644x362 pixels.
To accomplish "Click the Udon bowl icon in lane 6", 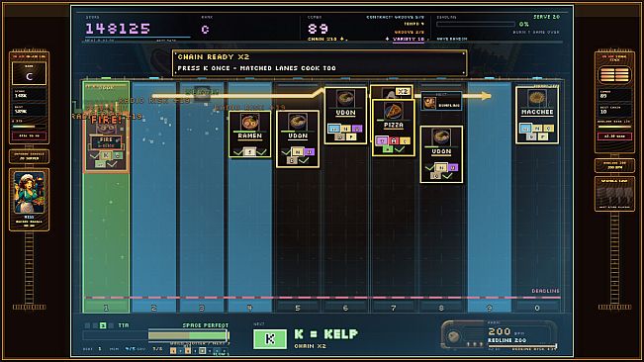I will coord(345,99).
